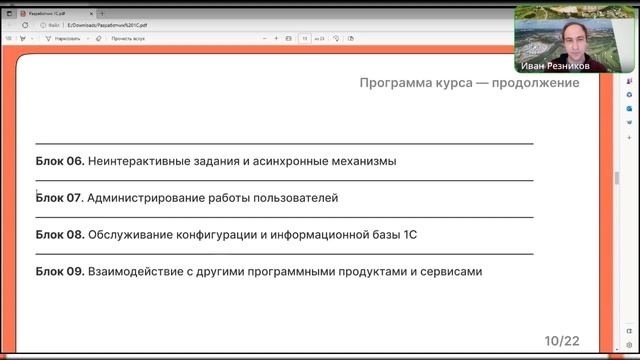640x360 pixels.
Task: Open a new browser tab
Action: coord(102,13)
